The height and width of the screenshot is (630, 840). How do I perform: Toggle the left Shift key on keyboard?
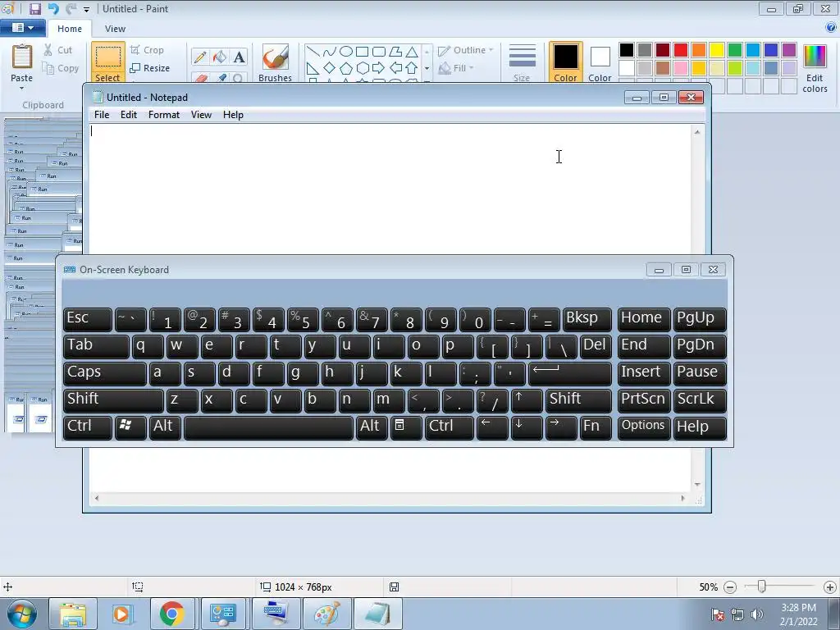pos(113,400)
